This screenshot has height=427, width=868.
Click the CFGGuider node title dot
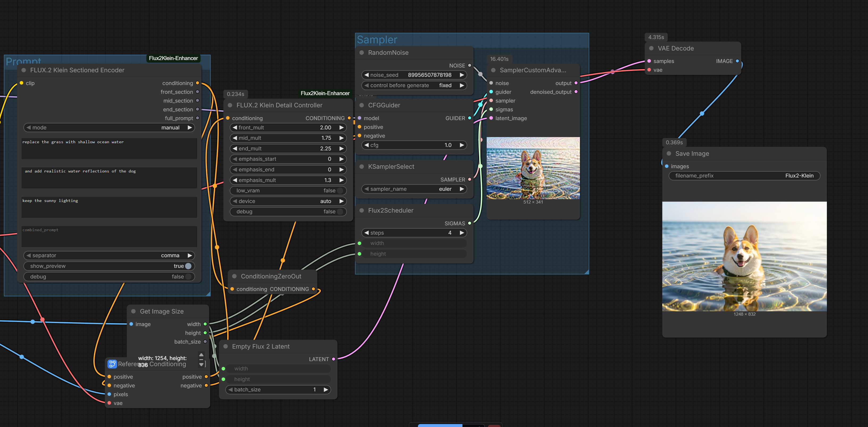[362, 105]
